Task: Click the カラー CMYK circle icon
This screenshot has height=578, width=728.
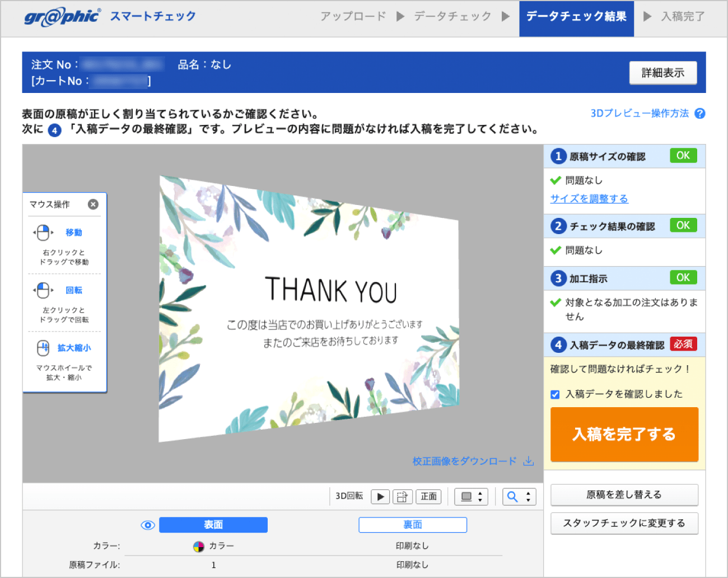Action: click(x=199, y=546)
